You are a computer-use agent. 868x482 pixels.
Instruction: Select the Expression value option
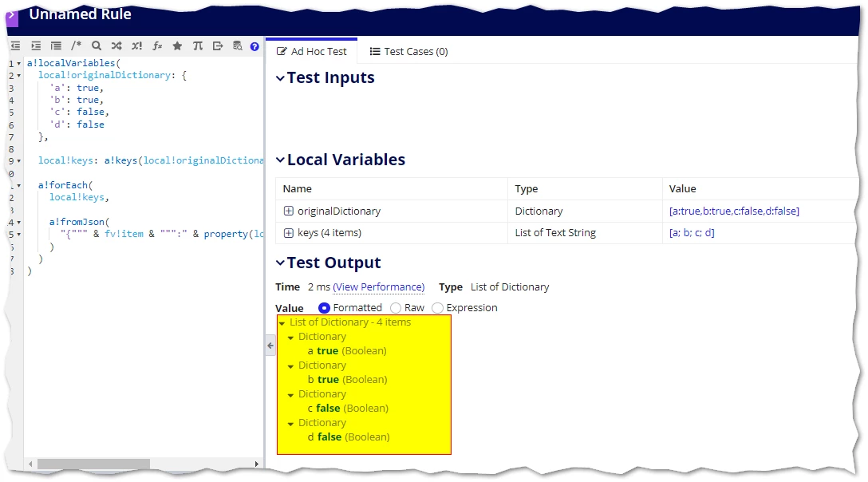point(437,308)
